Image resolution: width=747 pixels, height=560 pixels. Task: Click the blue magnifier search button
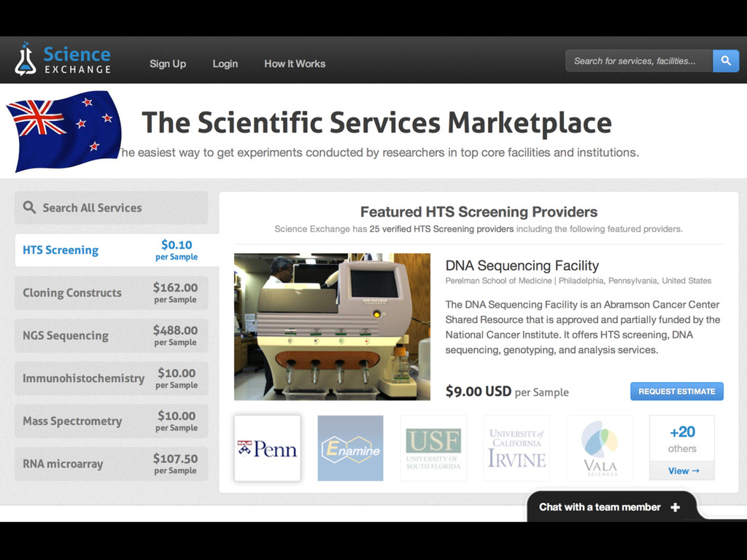(726, 61)
